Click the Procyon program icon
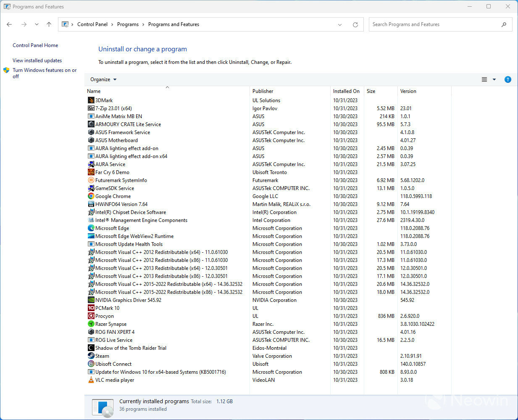This screenshot has height=420, width=518. [x=91, y=316]
